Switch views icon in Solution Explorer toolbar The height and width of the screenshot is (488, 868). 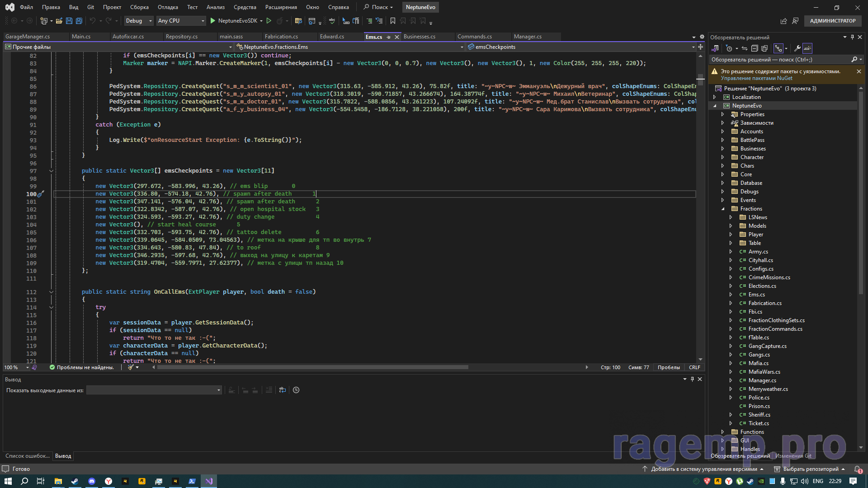(715, 48)
